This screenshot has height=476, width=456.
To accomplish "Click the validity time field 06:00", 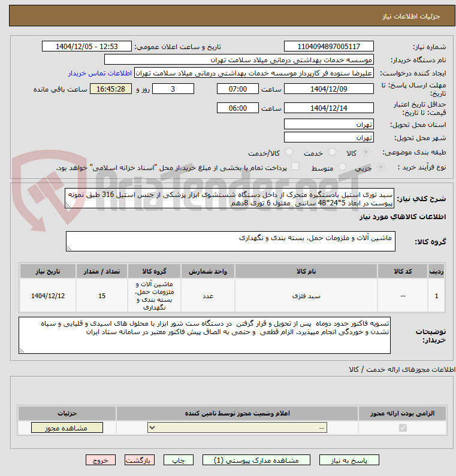I will pyautogui.click(x=237, y=108).
